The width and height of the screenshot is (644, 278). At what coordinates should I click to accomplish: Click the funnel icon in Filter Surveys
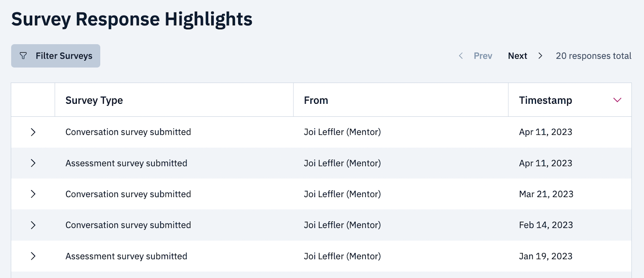click(x=23, y=56)
